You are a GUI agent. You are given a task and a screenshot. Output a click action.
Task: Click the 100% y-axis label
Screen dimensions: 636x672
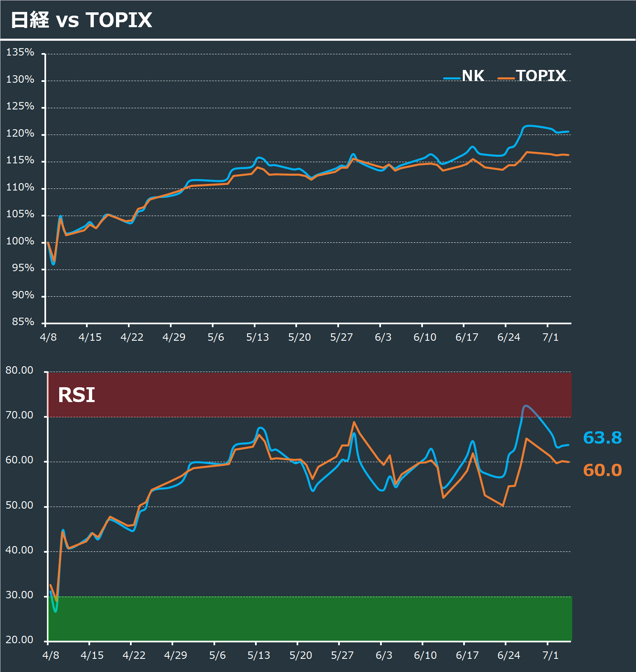20,241
